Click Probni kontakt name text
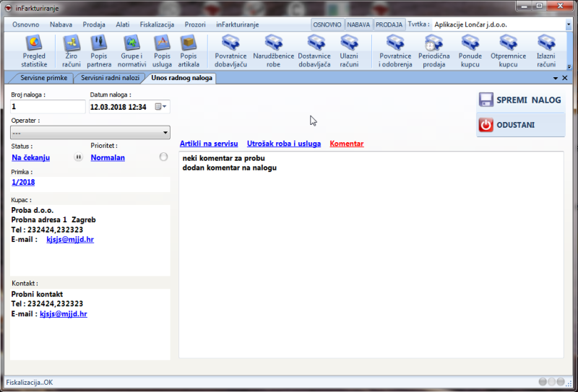Viewport: 578px width, 392px height. [x=38, y=294]
